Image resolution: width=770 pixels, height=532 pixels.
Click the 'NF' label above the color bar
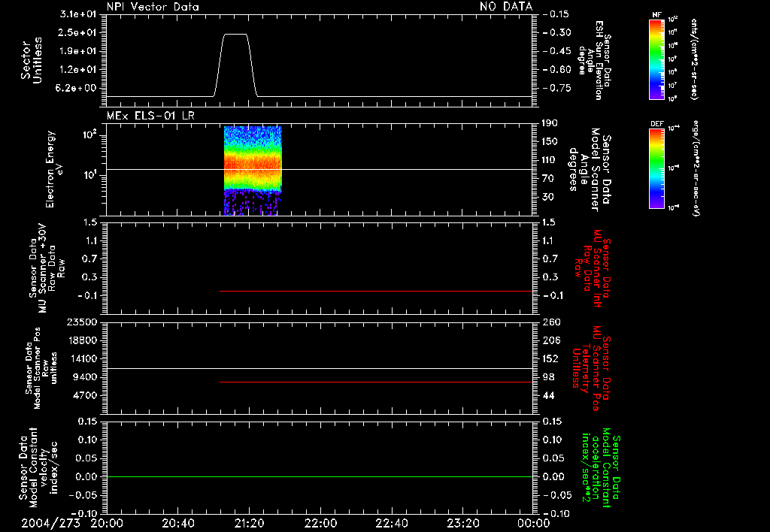pos(657,15)
